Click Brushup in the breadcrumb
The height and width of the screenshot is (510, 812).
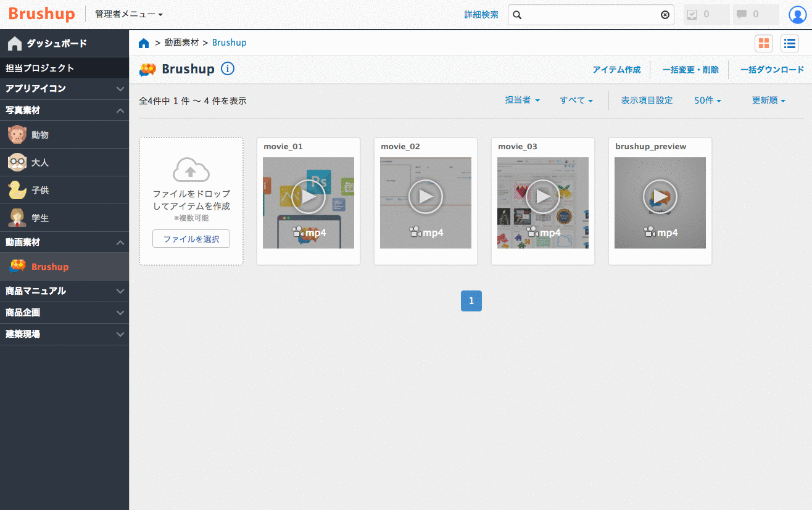[230, 43]
